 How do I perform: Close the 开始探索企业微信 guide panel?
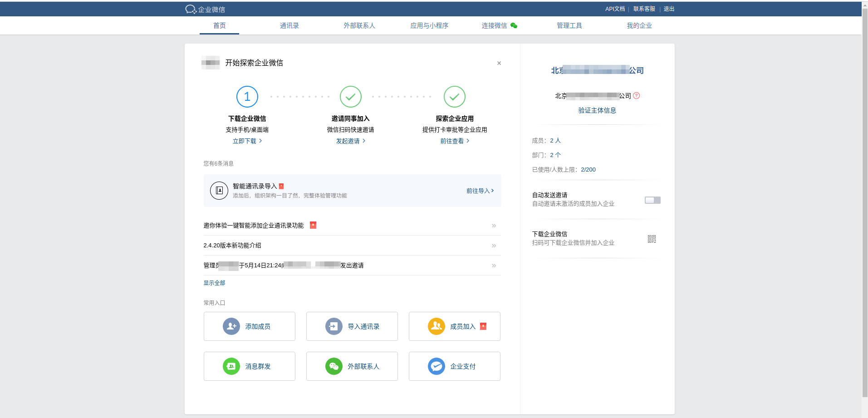[x=499, y=63]
